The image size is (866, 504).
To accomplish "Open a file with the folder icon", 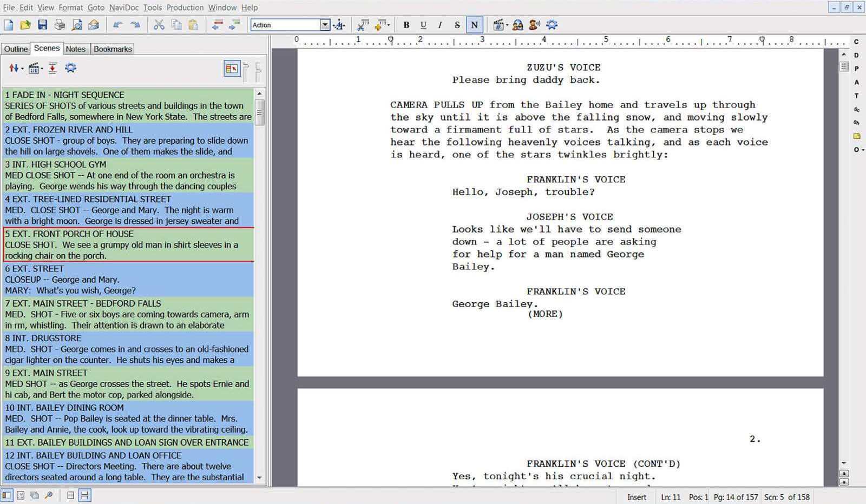I will [25, 25].
